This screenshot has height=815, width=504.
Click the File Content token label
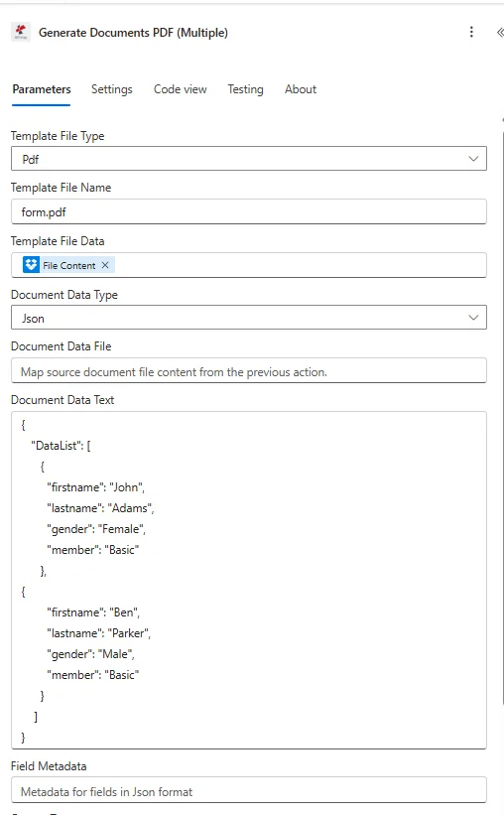tap(69, 266)
